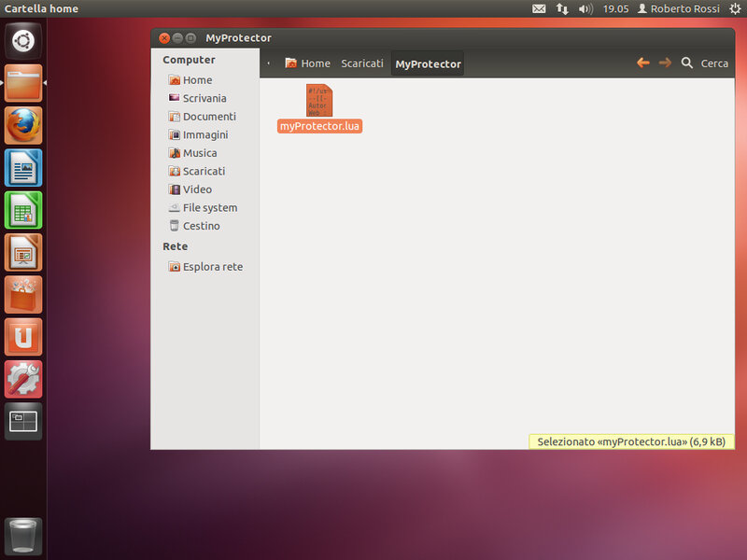Open search with the magnifier icon
This screenshot has width=747, height=560.
click(687, 63)
